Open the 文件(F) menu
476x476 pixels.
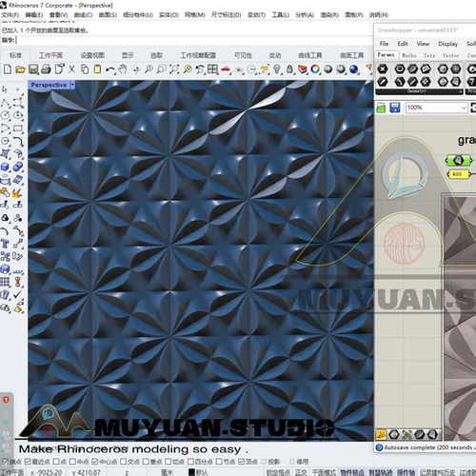tap(10, 15)
